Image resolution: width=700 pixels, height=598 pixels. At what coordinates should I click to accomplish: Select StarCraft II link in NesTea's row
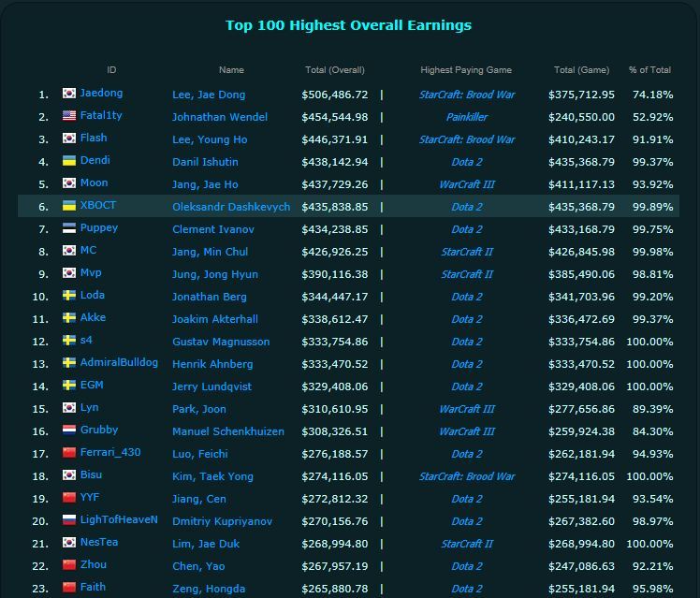pos(467,544)
